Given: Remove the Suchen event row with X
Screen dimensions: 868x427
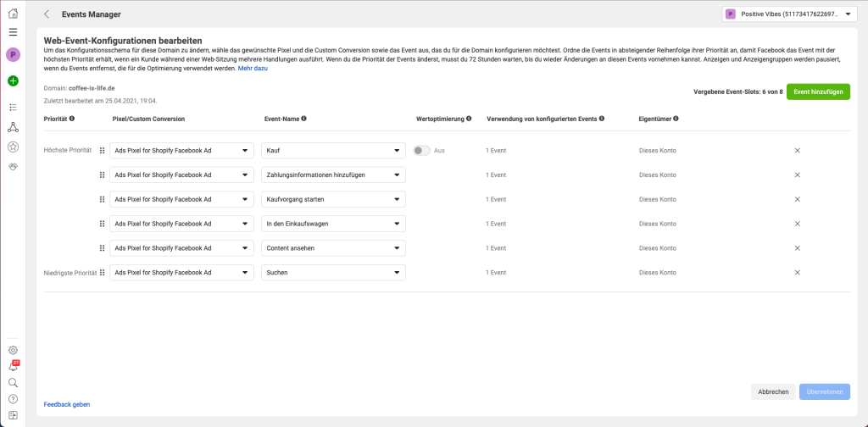Looking at the screenshot, I should 797,273.
